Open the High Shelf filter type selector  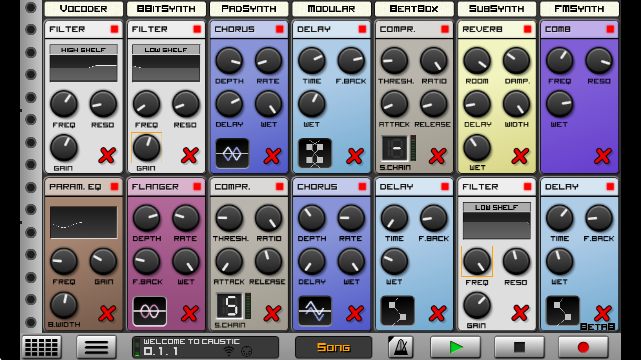(83, 49)
